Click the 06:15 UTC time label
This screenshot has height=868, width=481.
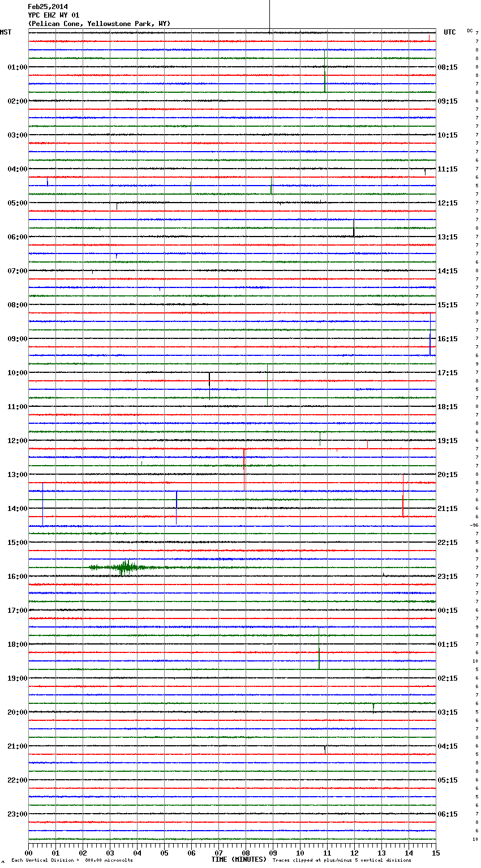(x=448, y=814)
